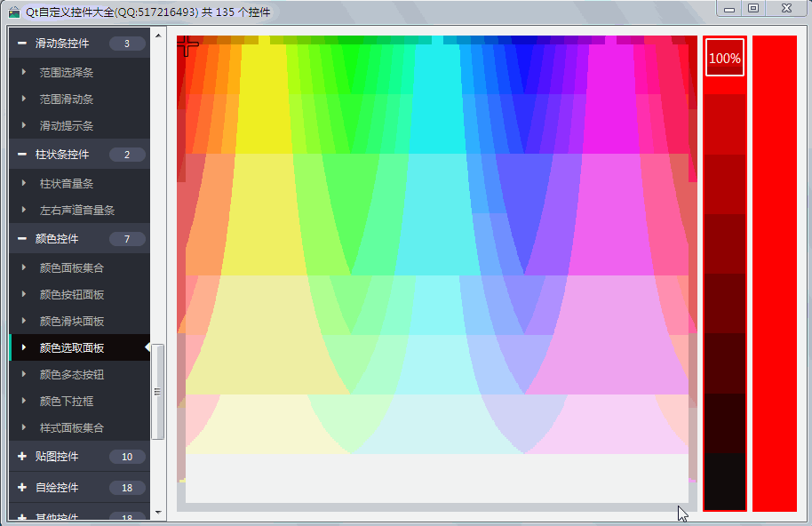The width and height of the screenshot is (812, 526).
Task: Click the sidebar scrollbar down arrow
Action: [x=158, y=513]
